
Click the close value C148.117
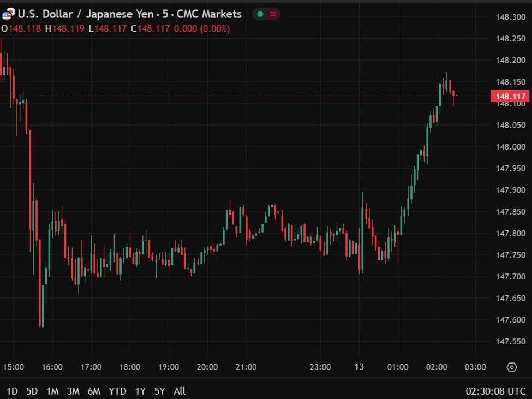pyautogui.click(x=150, y=28)
